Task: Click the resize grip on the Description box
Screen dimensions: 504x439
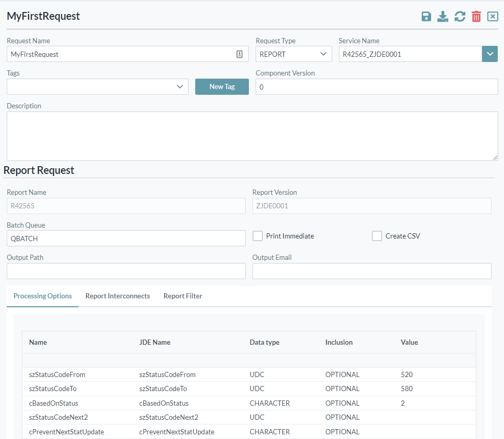Action: coord(495,157)
